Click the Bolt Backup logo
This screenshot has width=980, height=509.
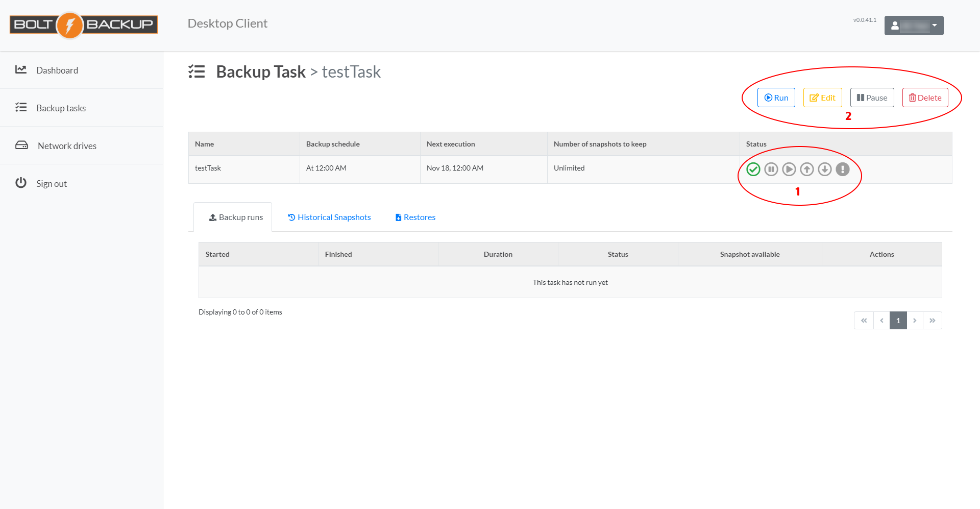click(x=84, y=25)
